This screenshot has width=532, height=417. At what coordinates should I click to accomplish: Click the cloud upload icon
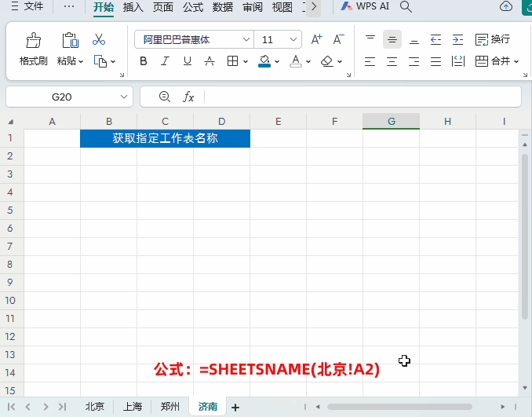506,6
